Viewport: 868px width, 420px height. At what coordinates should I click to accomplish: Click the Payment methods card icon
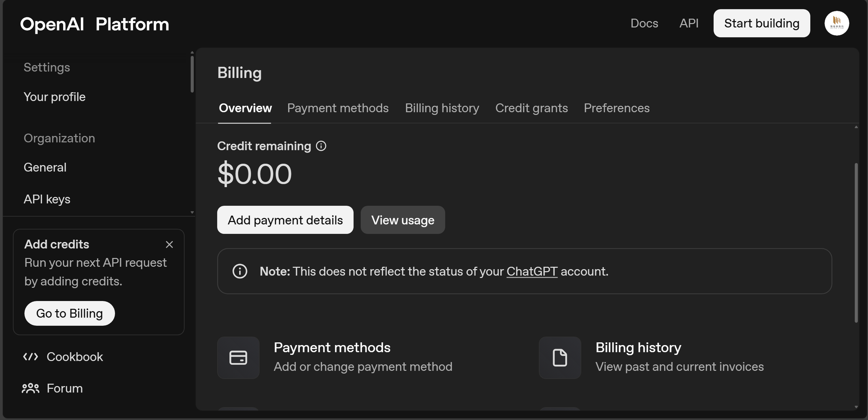pyautogui.click(x=238, y=358)
